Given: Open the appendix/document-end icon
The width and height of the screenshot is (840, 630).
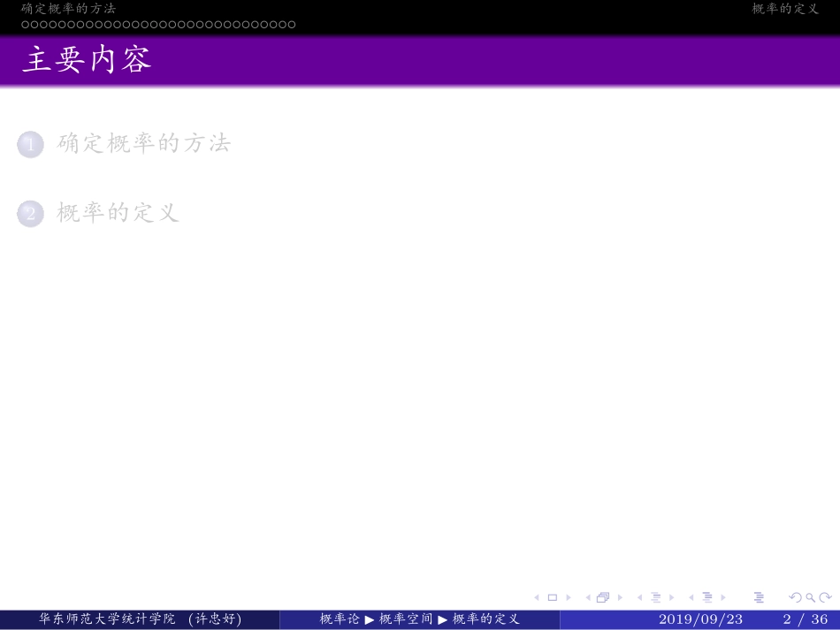Looking at the screenshot, I should coord(760,597).
